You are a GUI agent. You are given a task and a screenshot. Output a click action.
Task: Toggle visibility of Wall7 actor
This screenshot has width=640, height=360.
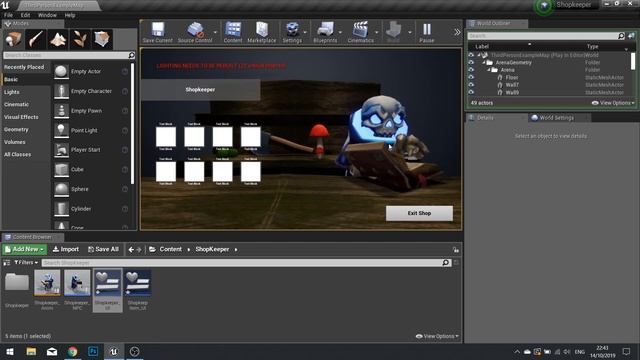[471, 85]
